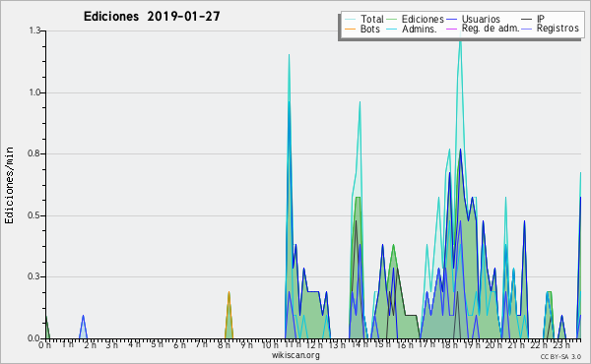
Task: Click the '22 h' x-axis label
Action: click(x=539, y=345)
